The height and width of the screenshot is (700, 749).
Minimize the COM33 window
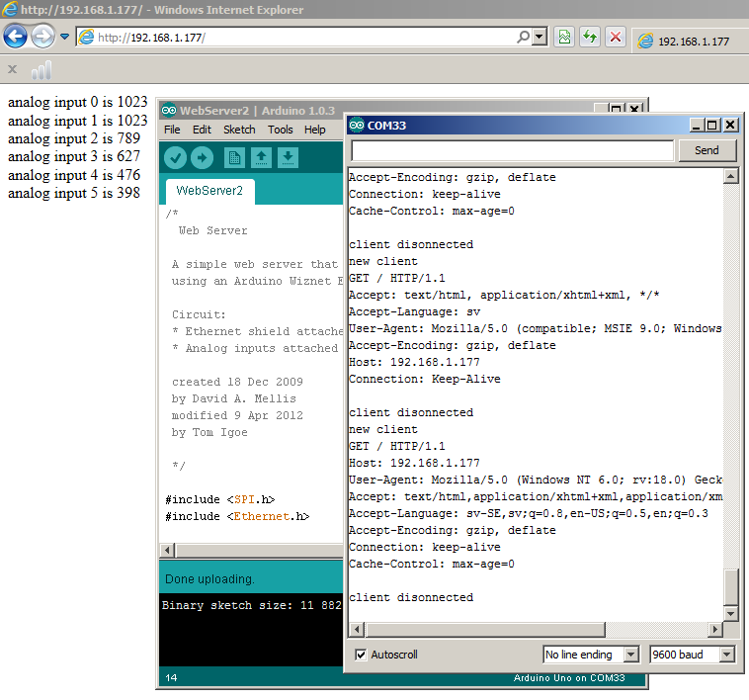coord(697,126)
